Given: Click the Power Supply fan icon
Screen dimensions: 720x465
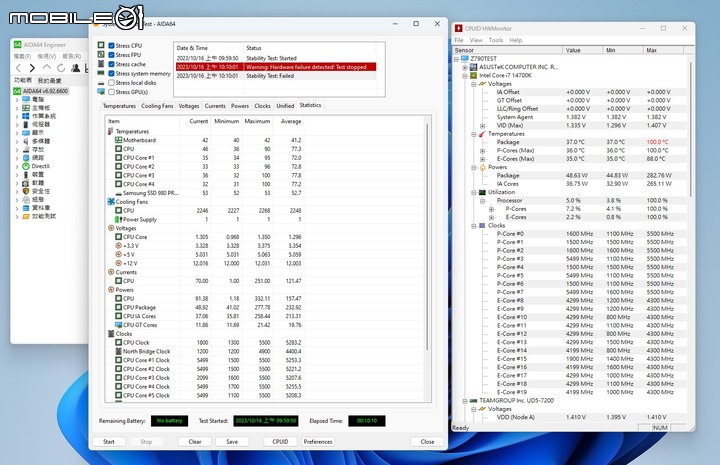Looking at the screenshot, I should 118,219.
